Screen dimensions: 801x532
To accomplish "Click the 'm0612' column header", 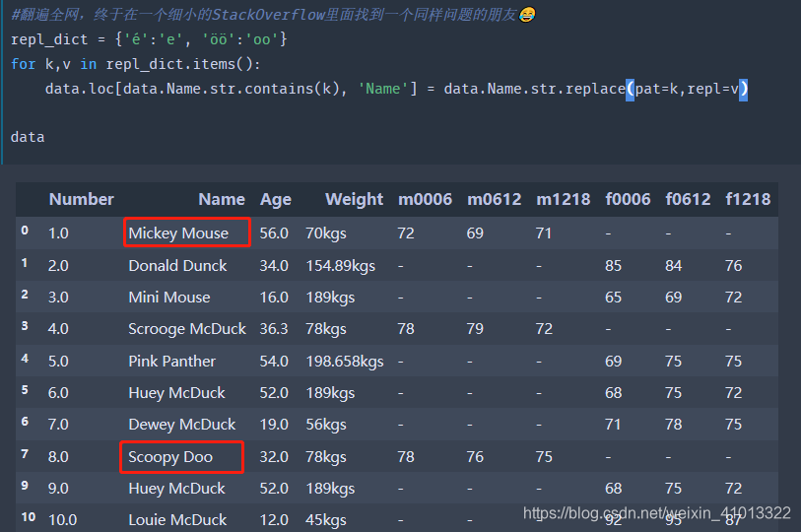I will pyautogui.click(x=494, y=199).
